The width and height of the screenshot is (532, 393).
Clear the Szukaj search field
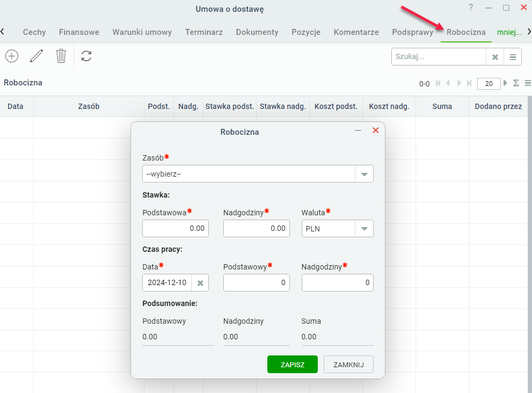495,57
